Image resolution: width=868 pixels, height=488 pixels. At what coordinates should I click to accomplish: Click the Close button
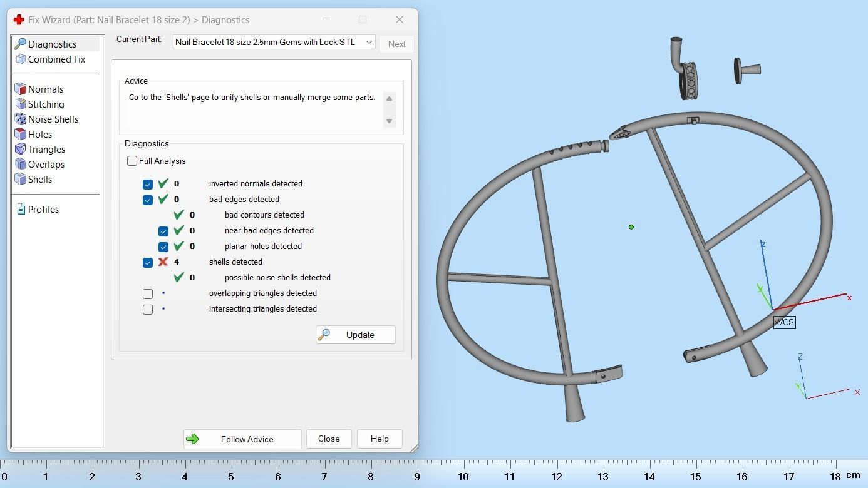[x=329, y=439]
